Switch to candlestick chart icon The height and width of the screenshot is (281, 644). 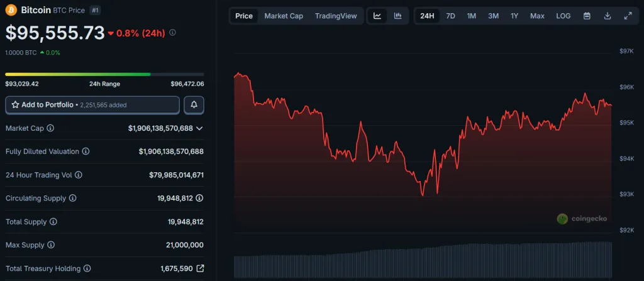pos(397,16)
